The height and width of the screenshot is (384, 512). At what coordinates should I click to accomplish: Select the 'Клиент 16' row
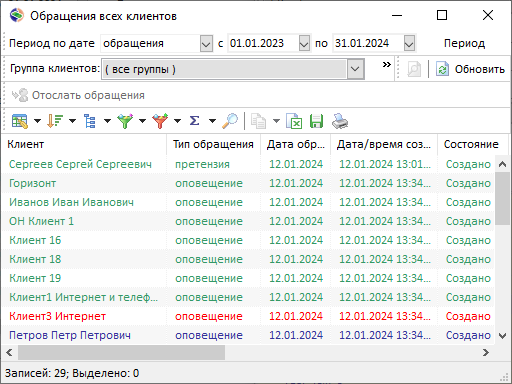point(248,240)
